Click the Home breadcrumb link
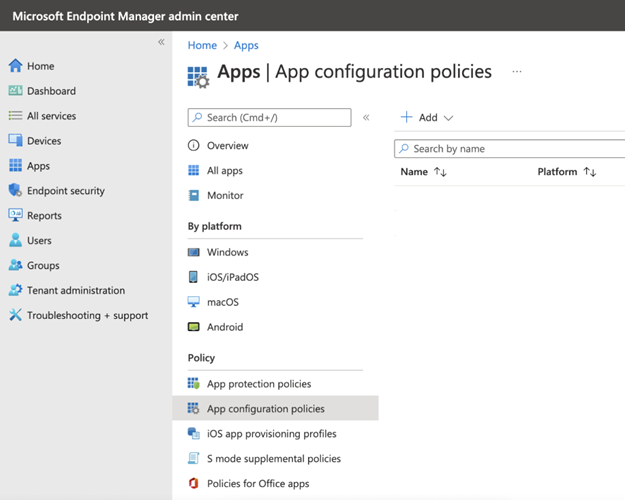The width and height of the screenshot is (625, 500). point(202,45)
